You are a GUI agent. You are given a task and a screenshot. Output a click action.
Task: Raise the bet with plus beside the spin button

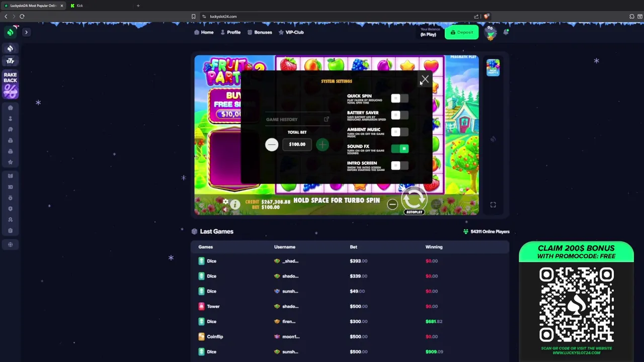point(436,204)
